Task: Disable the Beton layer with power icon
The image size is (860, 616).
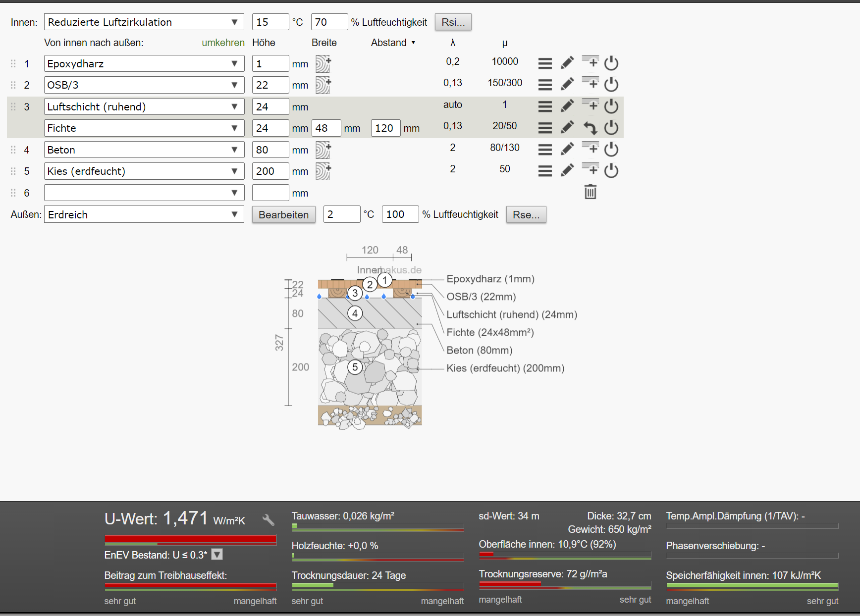Action: tap(611, 149)
